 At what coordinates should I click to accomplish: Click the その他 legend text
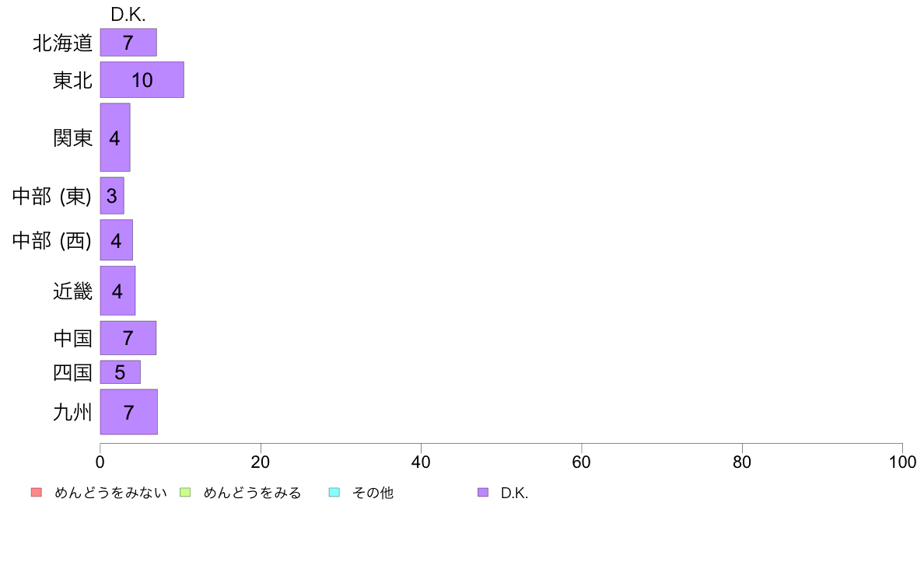(373, 493)
